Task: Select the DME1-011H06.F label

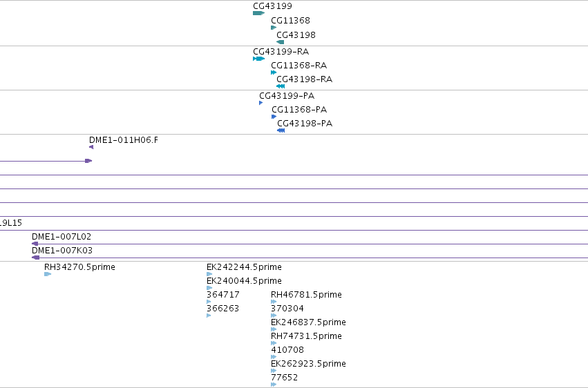Action: tap(124, 139)
